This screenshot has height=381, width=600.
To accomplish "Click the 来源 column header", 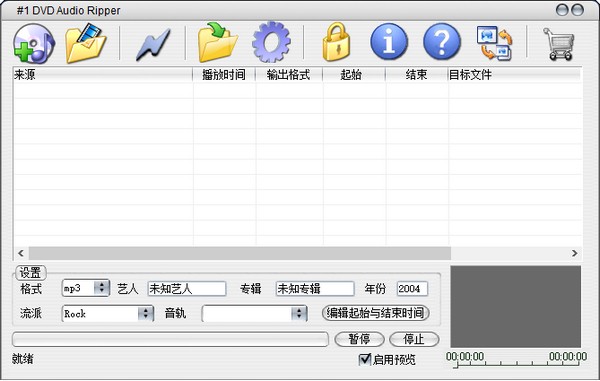I will click(103, 75).
